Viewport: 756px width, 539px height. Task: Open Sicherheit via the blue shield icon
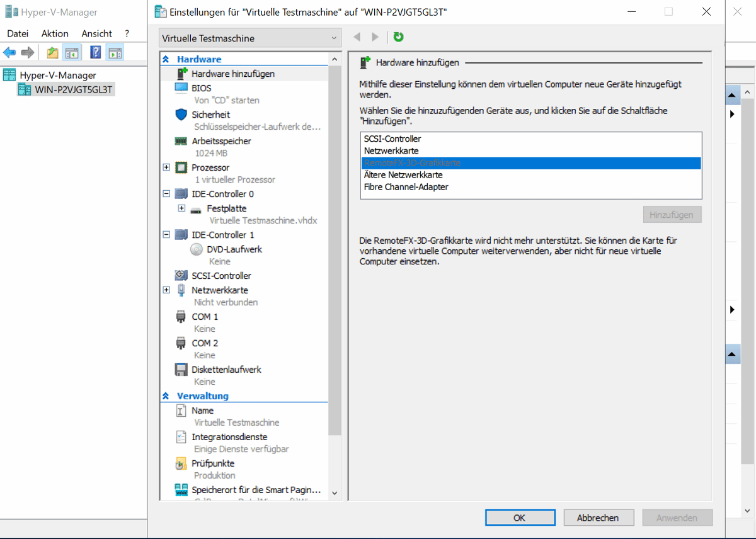coord(182,115)
